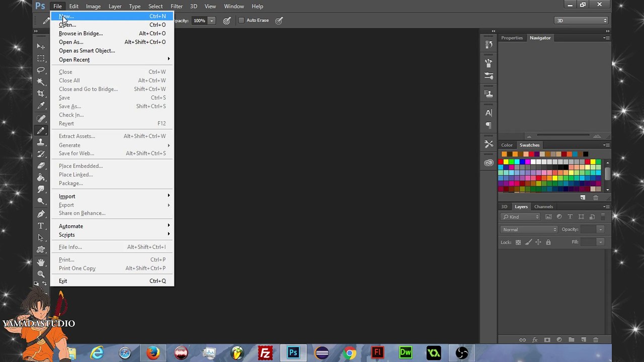
Task: Select the Rectangular Marquee tool
Action: coord(41,58)
